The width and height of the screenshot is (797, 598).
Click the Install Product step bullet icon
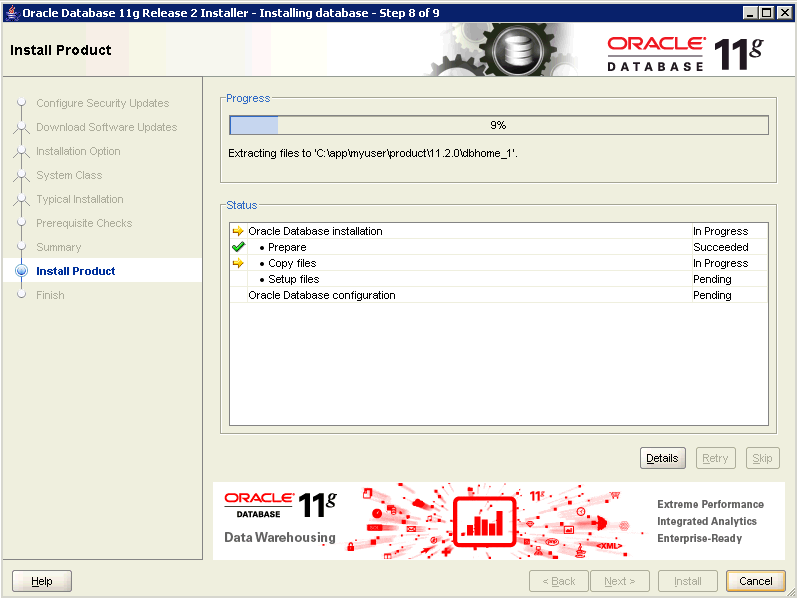coord(21,271)
